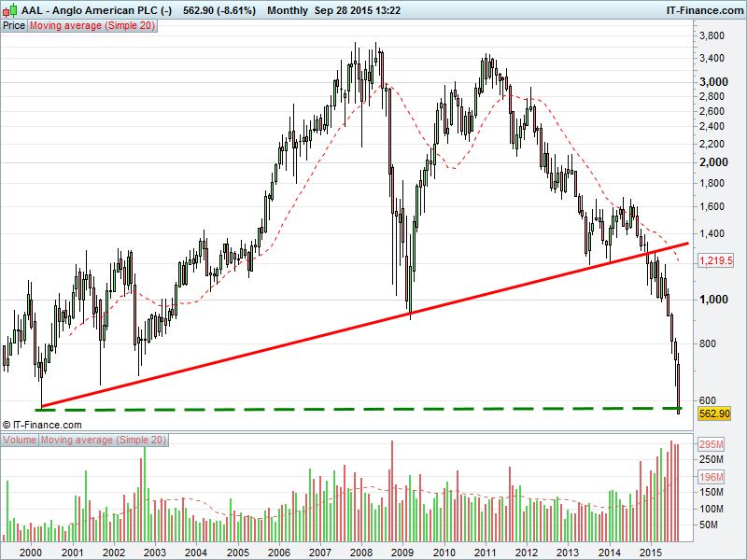The height and width of the screenshot is (560, 747).
Task: Click the 1,219.5 moving average value tag
Action: pos(715,260)
